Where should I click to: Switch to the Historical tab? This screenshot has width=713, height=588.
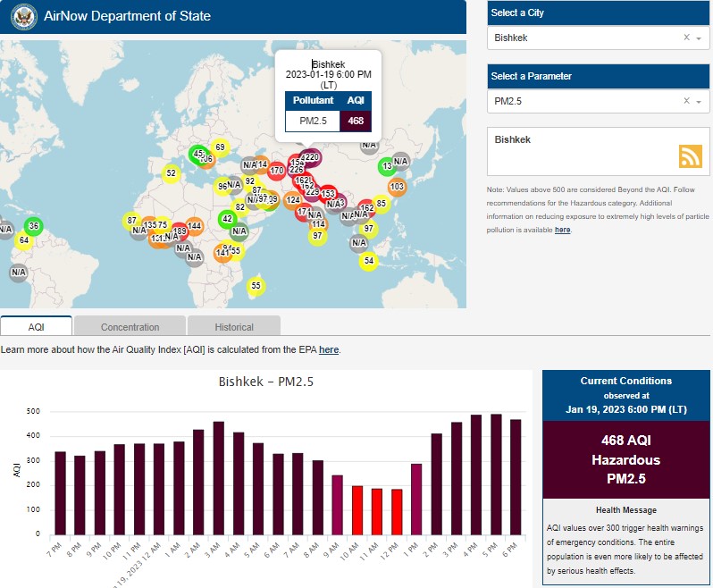pos(234,327)
